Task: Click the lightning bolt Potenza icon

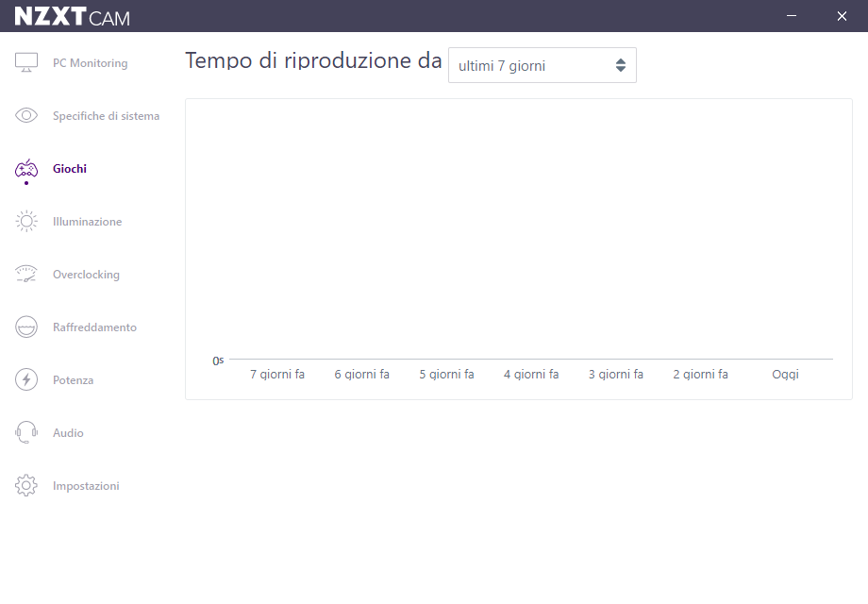Action: coord(26,380)
